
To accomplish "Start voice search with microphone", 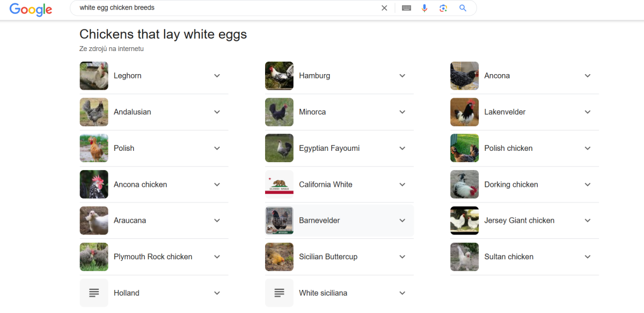I will pyautogui.click(x=425, y=8).
